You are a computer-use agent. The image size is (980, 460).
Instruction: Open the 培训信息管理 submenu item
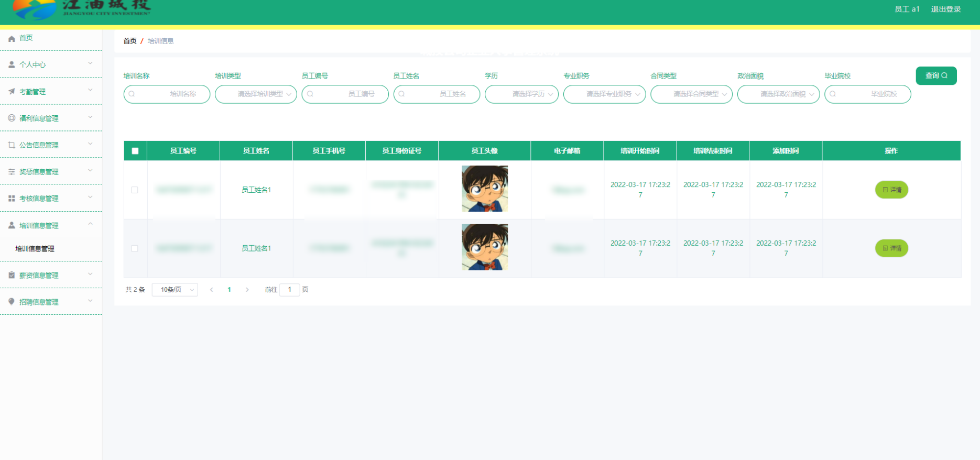coord(35,249)
